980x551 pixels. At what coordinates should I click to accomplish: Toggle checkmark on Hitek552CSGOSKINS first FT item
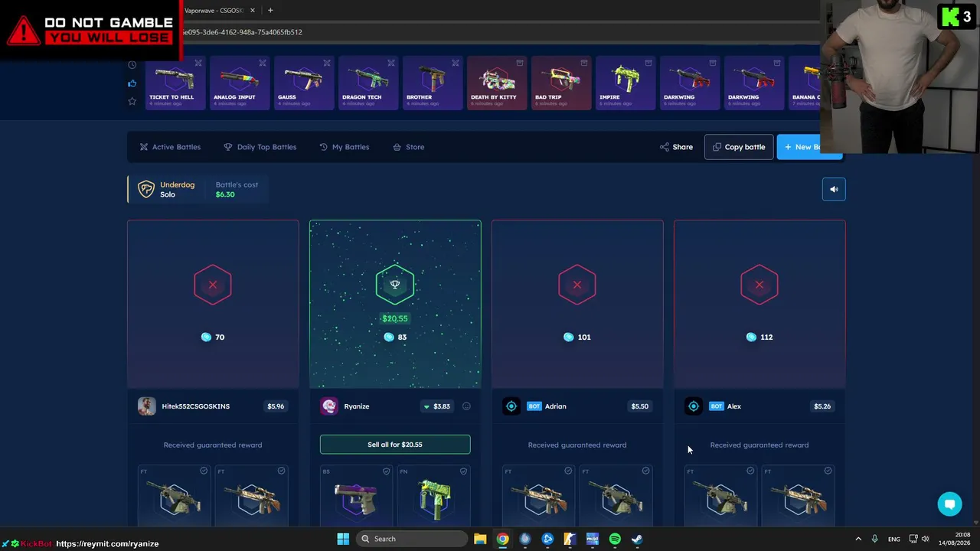pyautogui.click(x=204, y=471)
